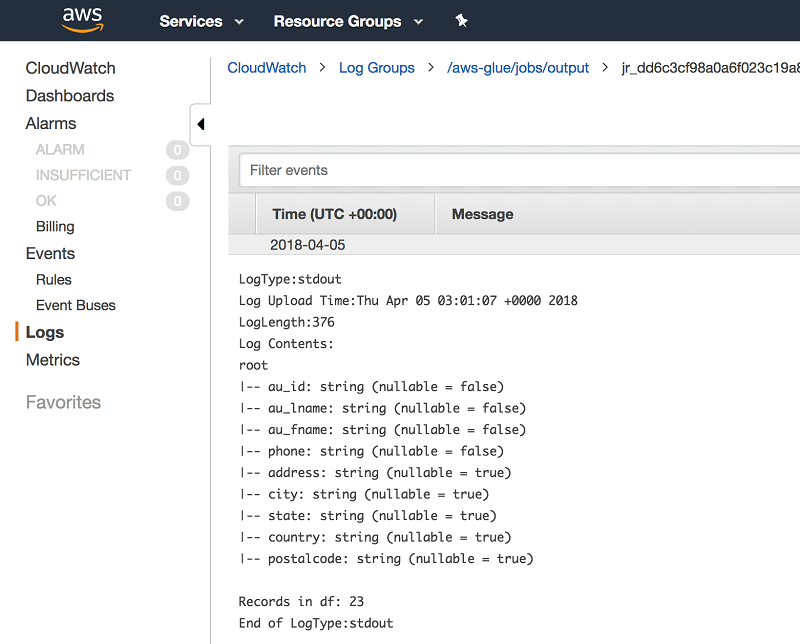
Task: Click the pin shortcut icon
Action: tap(461, 21)
